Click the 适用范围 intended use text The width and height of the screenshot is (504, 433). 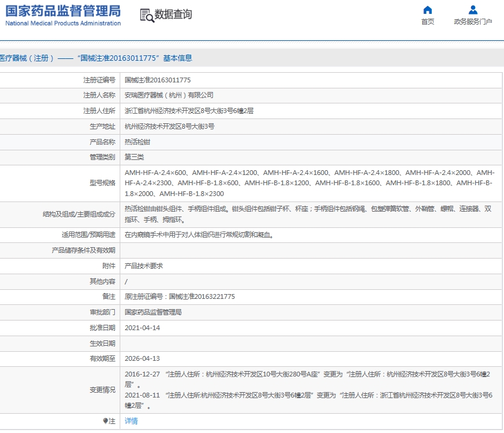[199, 235]
